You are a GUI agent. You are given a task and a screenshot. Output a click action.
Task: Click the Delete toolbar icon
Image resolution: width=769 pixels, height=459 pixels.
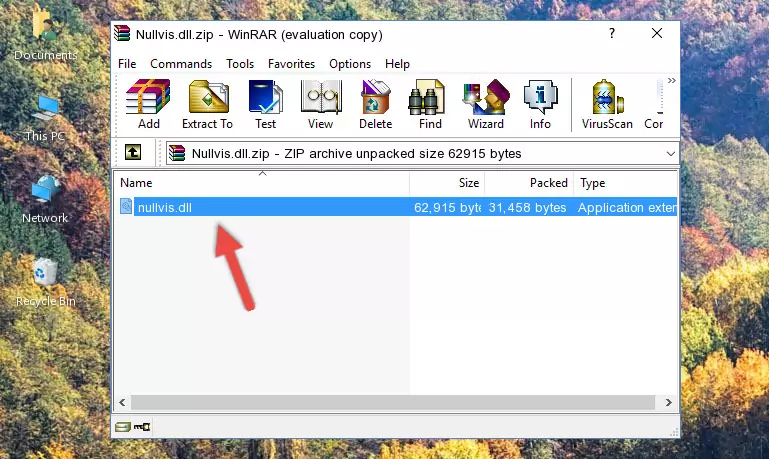pyautogui.click(x=376, y=104)
